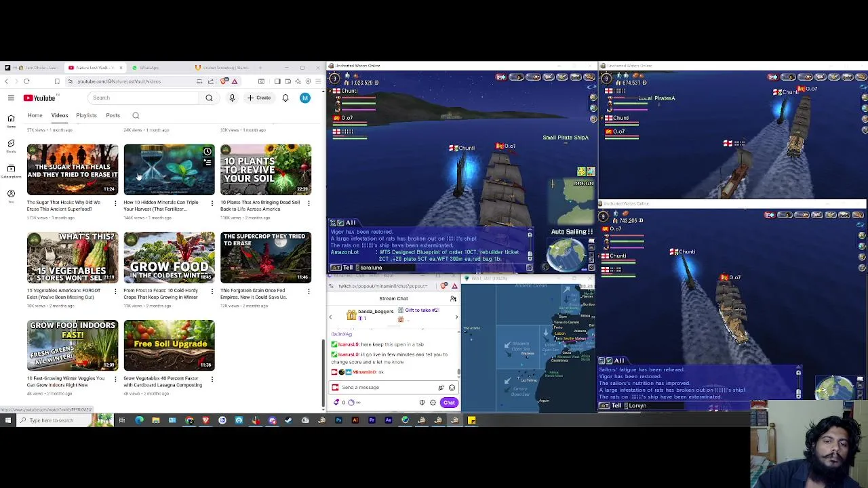Start voice search with microphone icon
Screen dimensions: 868x488
(x=232, y=98)
